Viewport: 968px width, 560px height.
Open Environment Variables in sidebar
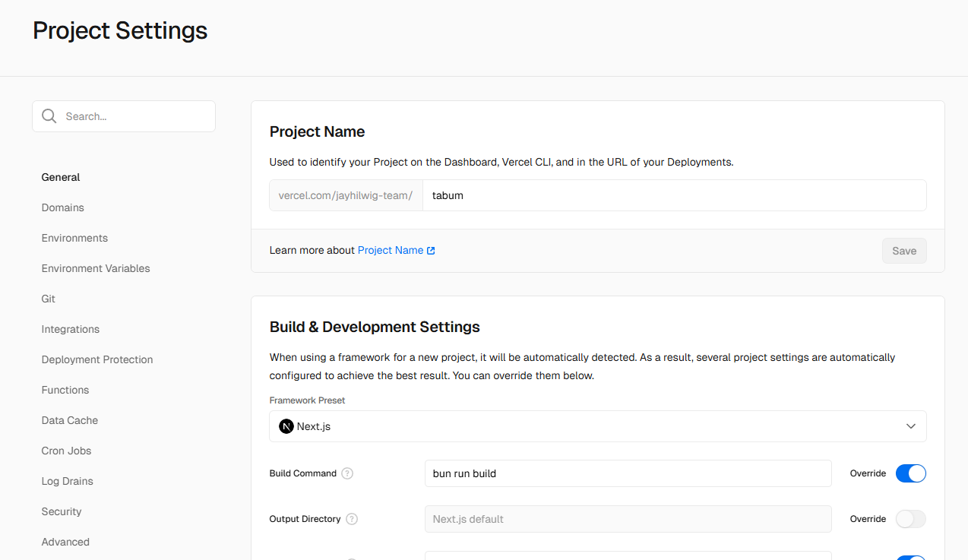96,268
